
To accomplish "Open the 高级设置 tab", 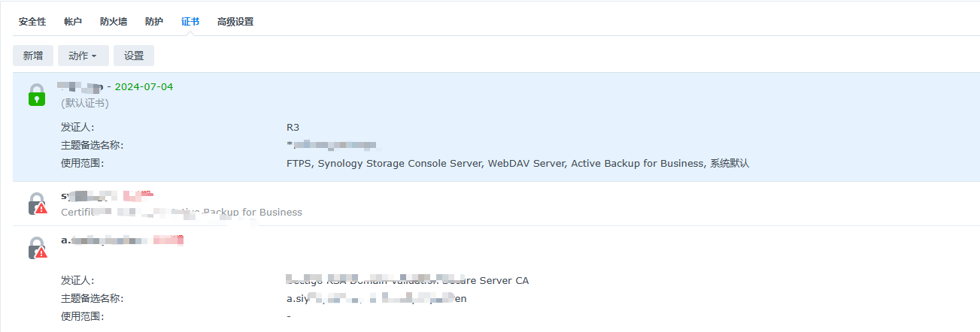I will 235,22.
